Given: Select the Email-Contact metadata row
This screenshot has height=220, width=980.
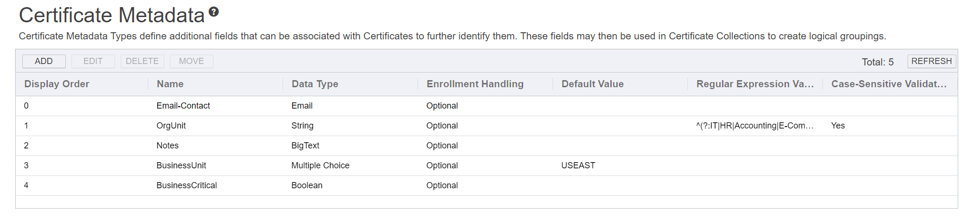Looking at the screenshot, I should click(x=183, y=106).
